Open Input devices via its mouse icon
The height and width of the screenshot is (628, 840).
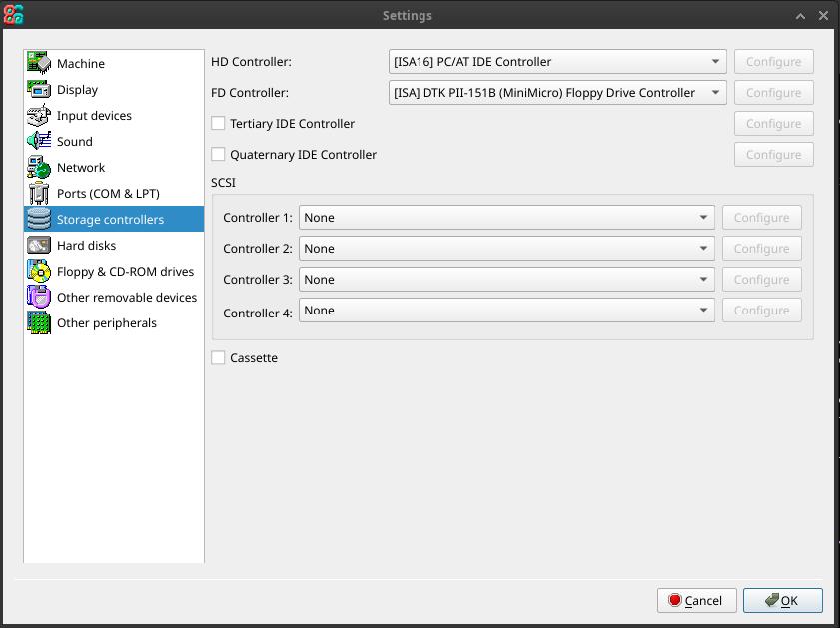(x=39, y=115)
